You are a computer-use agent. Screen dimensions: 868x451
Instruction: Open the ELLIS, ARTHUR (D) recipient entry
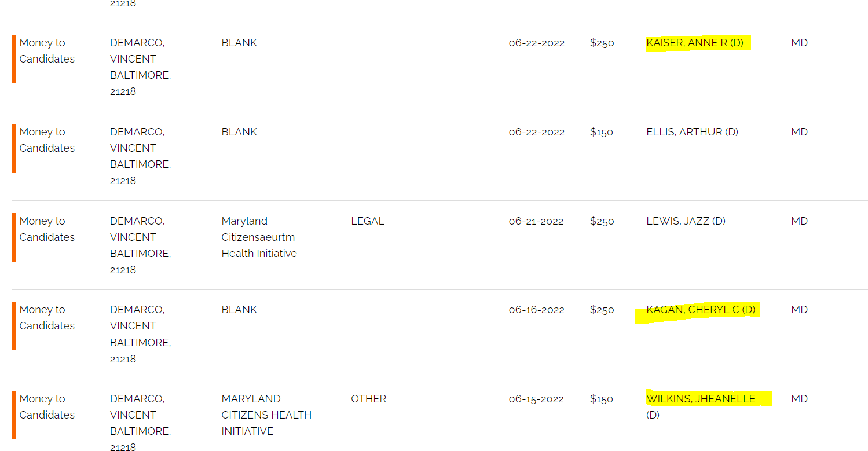tap(692, 132)
